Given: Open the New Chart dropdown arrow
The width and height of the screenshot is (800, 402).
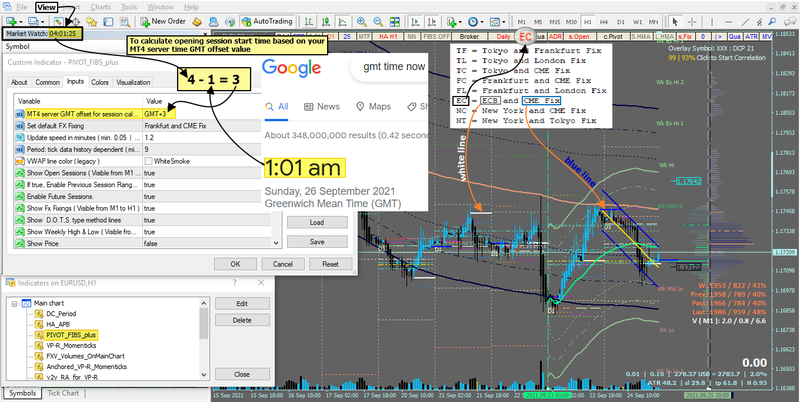Looking at the screenshot, I should pyautogui.click(x=20, y=22).
